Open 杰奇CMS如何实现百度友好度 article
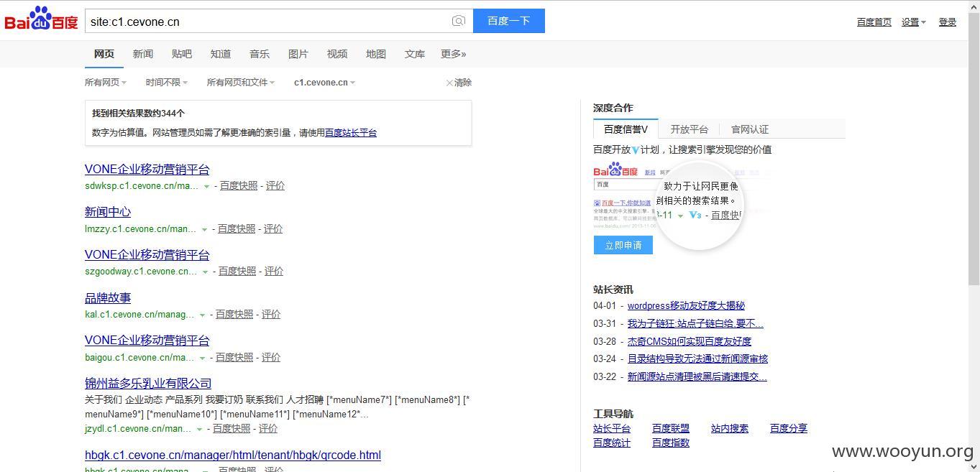 [690, 341]
